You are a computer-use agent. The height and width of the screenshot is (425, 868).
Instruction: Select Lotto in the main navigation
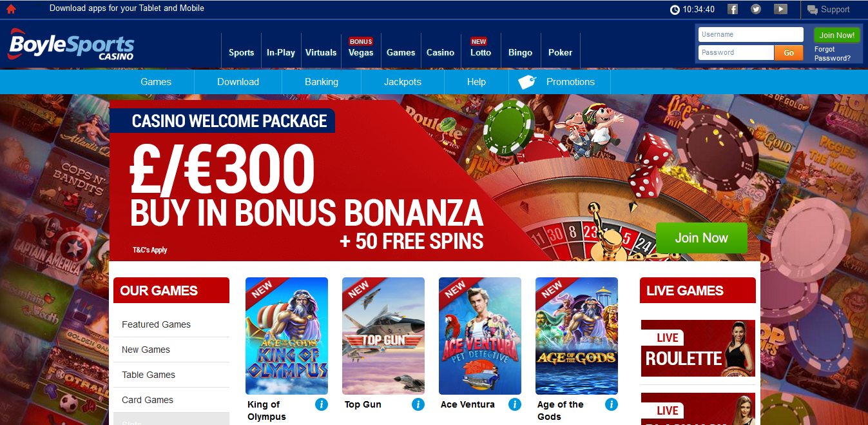[481, 52]
